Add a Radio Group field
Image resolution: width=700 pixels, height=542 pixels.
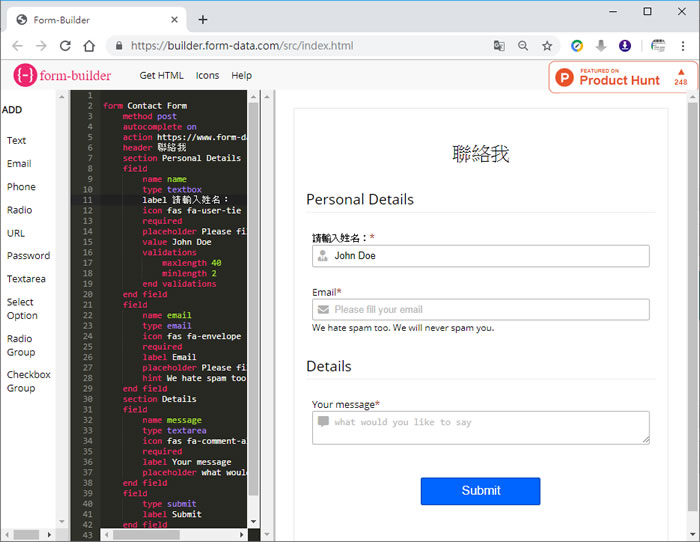[21, 345]
